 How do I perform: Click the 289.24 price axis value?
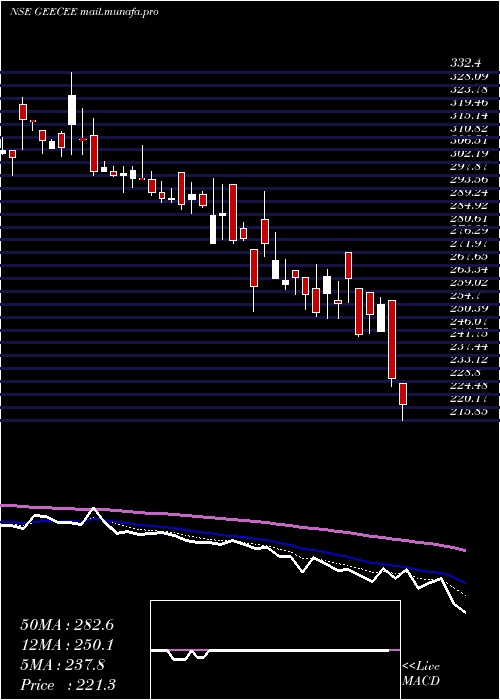tap(468, 192)
